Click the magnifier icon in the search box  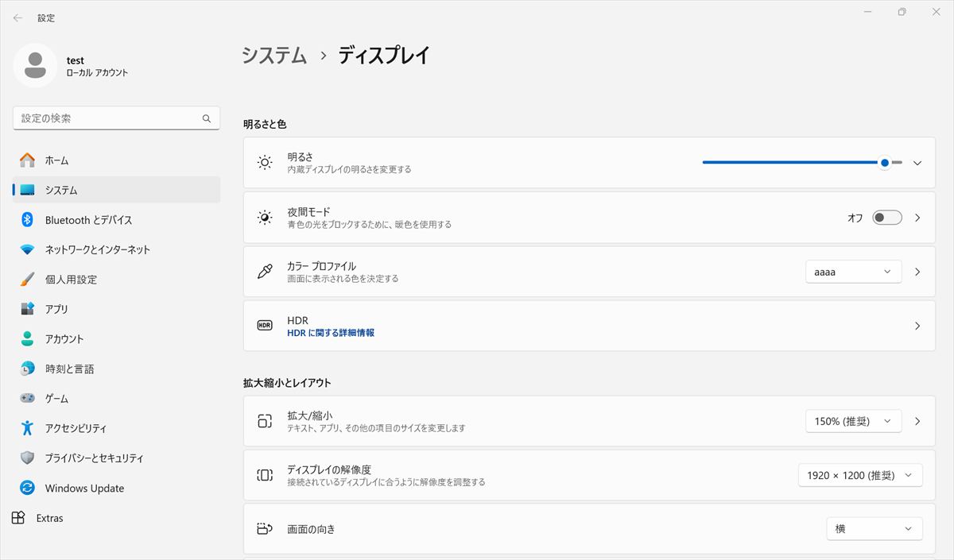[207, 118]
